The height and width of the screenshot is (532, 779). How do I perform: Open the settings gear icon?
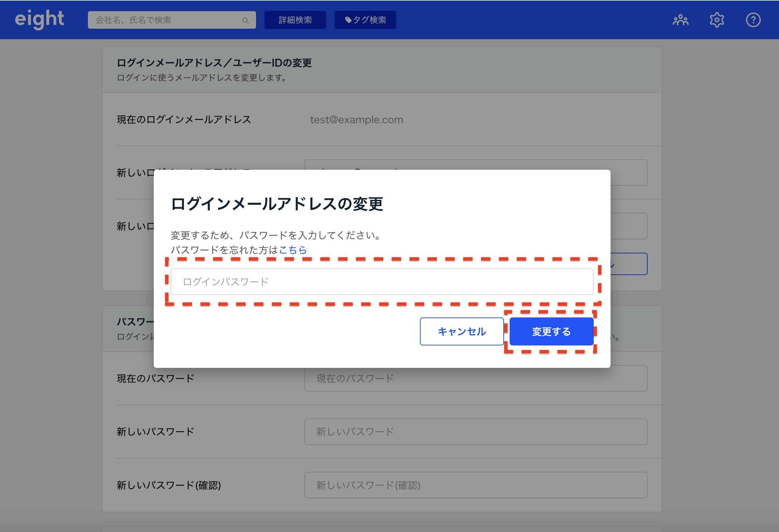[x=717, y=20]
